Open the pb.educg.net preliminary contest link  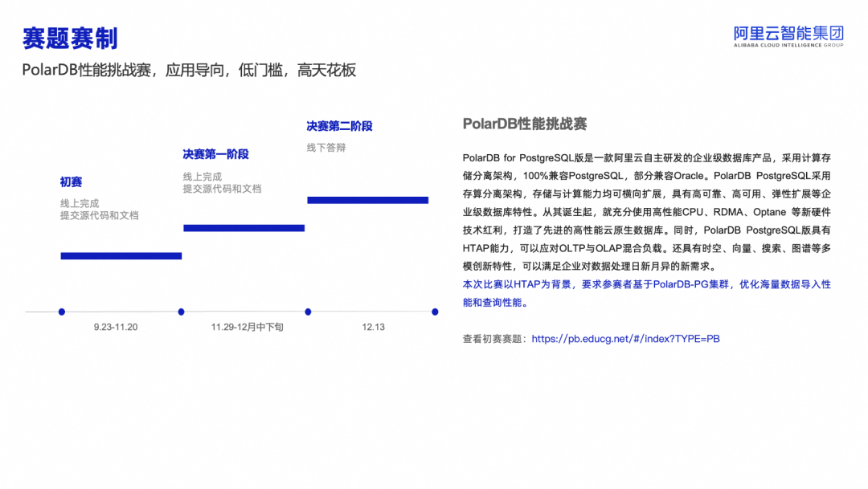point(625,339)
